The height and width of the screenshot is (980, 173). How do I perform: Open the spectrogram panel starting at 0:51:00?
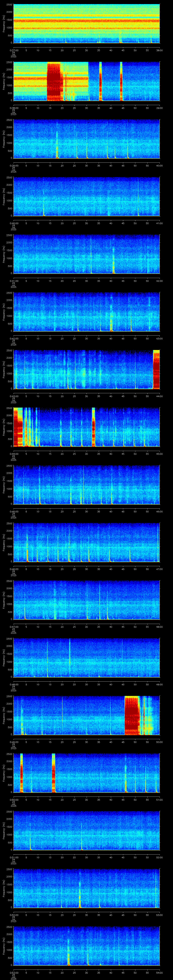tap(86, 831)
